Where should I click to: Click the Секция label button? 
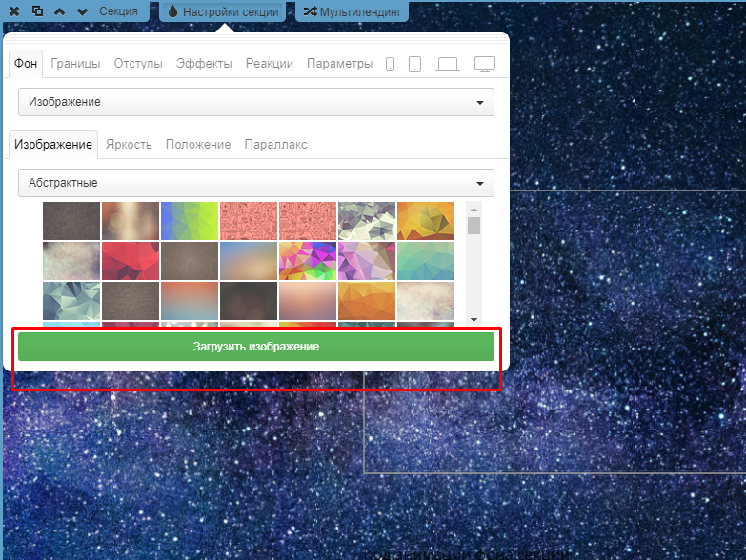(118, 11)
